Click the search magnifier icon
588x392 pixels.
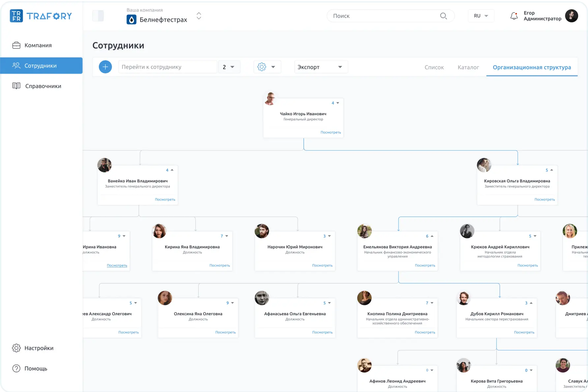pos(443,16)
